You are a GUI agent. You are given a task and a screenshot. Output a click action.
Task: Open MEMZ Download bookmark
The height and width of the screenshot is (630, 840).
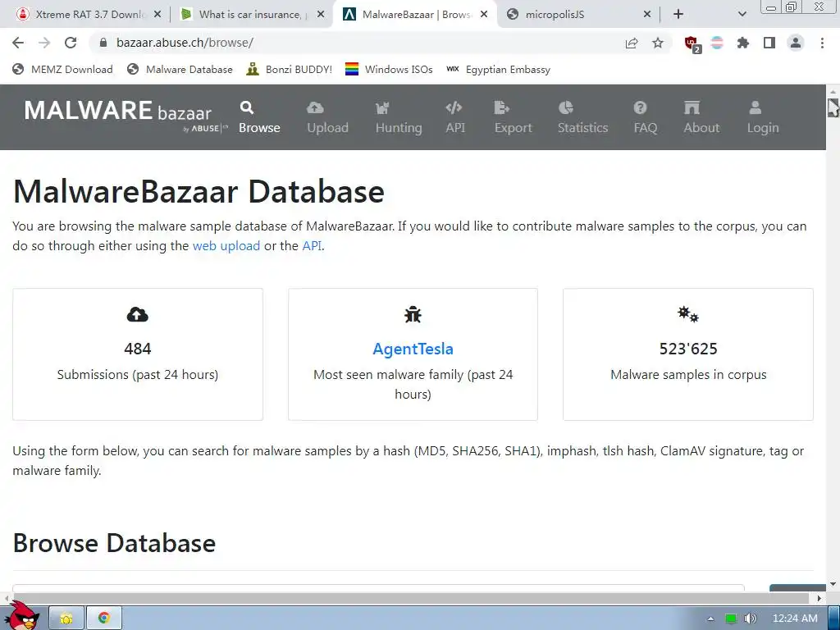62,70
